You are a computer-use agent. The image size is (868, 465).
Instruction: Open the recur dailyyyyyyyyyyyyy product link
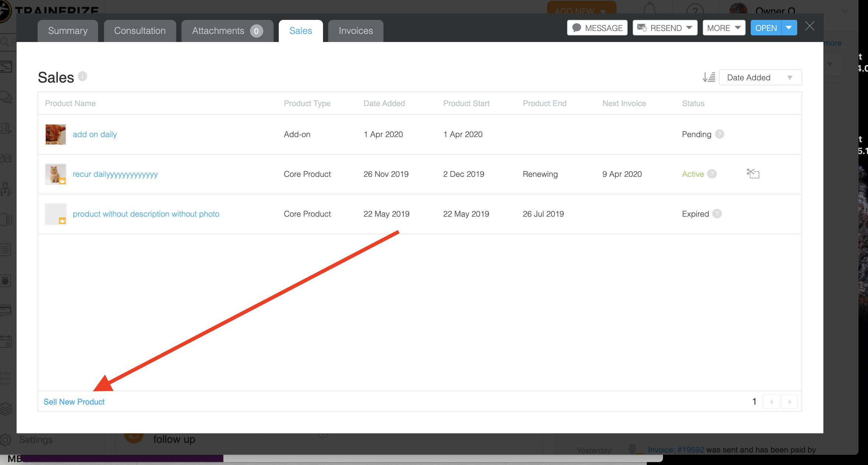click(x=115, y=174)
